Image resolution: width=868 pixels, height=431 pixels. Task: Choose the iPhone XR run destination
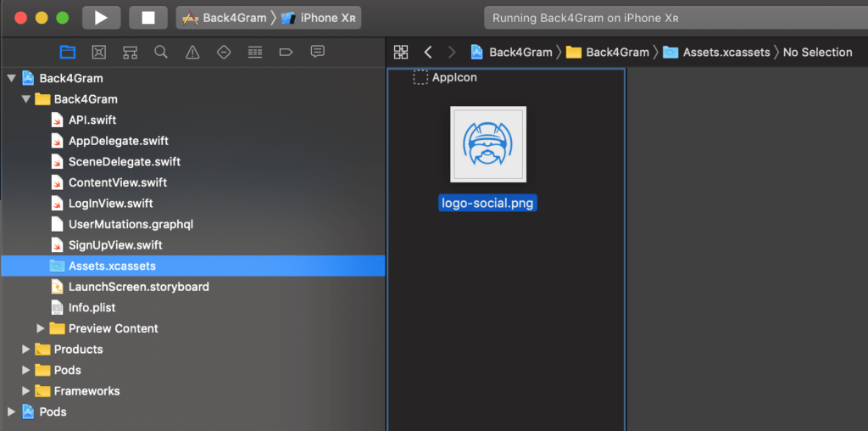coord(319,18)
